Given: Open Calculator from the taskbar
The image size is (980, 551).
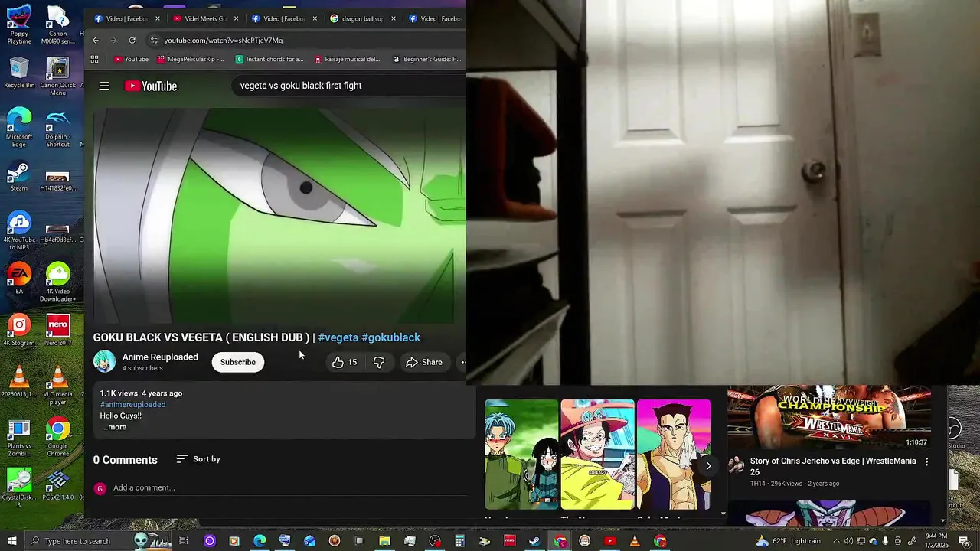Looking at the screenshot, I should [x=459, y=541].
